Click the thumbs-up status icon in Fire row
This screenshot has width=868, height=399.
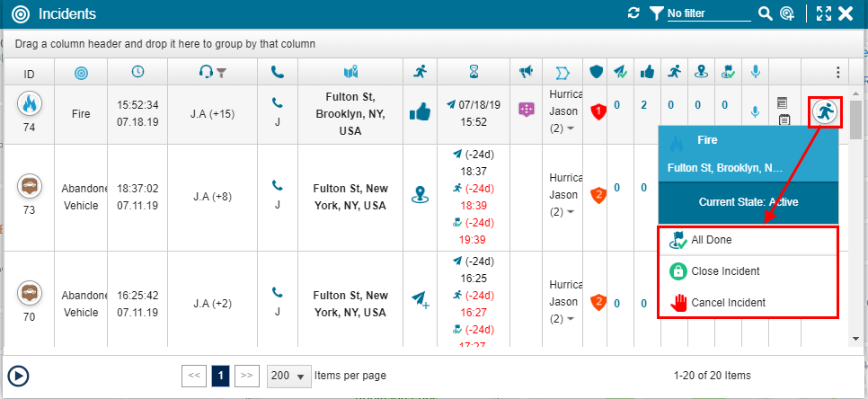420,111
